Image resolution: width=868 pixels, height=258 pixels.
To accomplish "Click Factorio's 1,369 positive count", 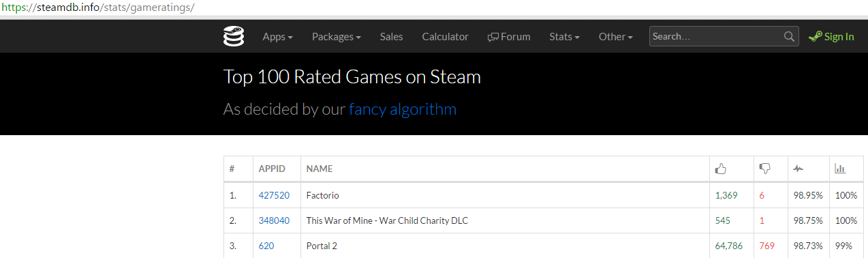I will click(x=726, y=195).
